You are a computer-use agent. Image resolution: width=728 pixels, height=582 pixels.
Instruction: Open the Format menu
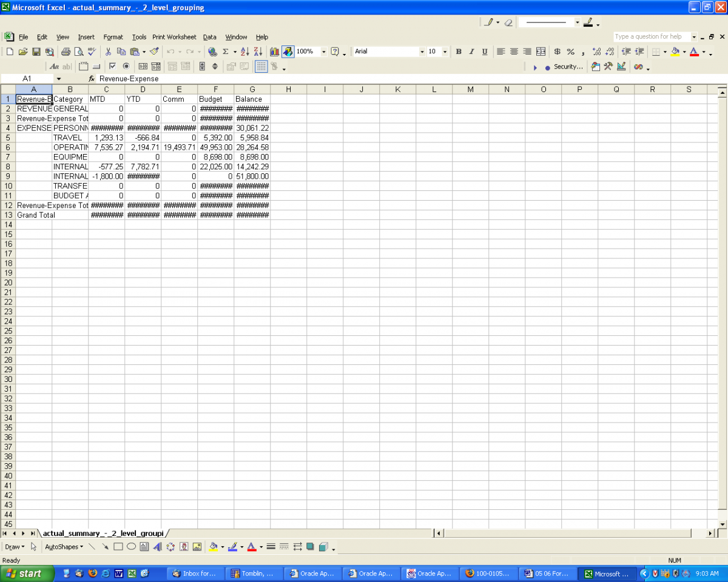(x=113, y=37)
